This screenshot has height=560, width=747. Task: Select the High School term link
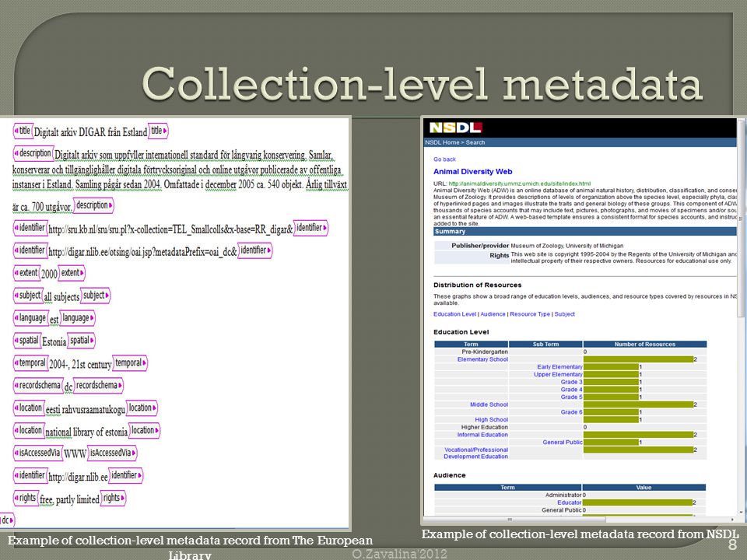491,420
